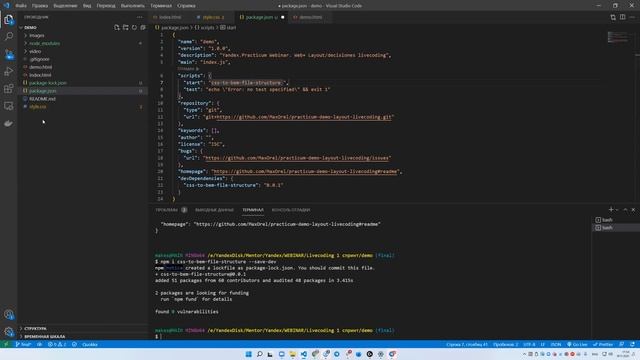
Task: Click the Prettier status bar item
Action: coord(603,344)
